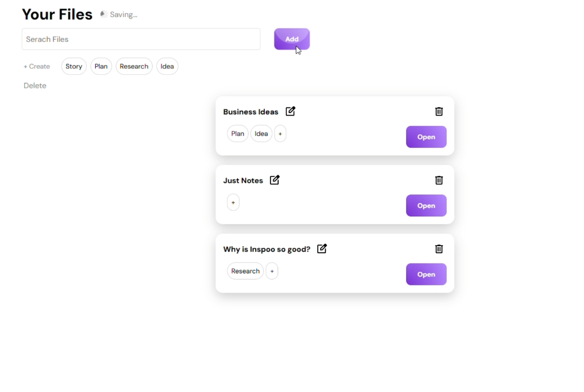Click edit icon next to Business Ideas
The image size is (584, 392).
coord(290,111)
